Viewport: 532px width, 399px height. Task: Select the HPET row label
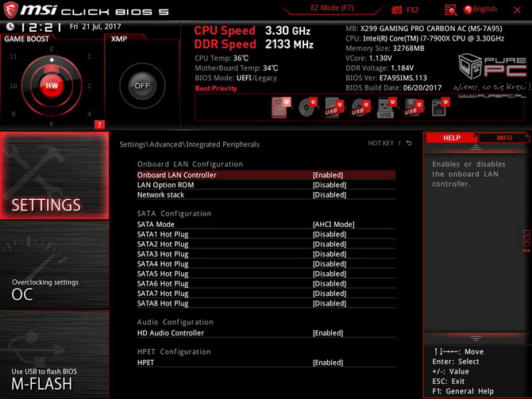(x=145, y=363)
